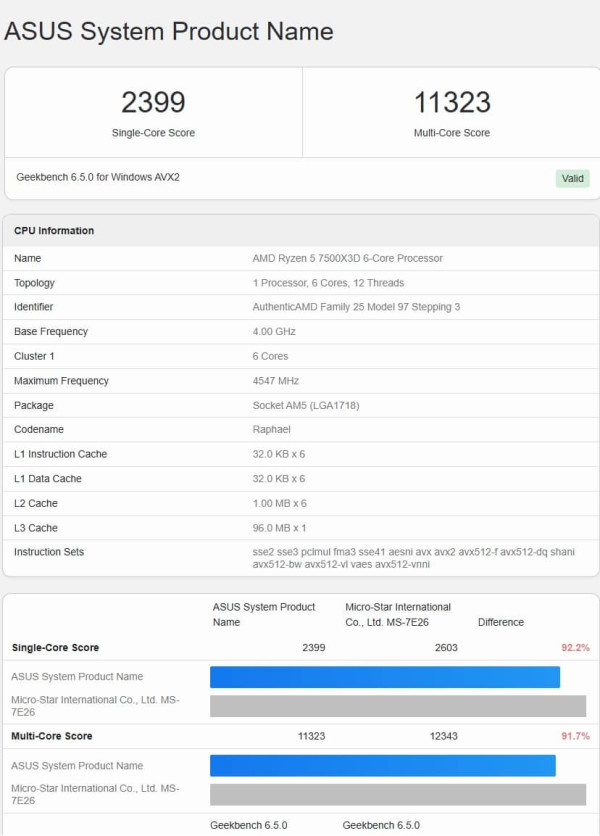Viewport: 600px width, 836px height.
Task: Click the blue single-core score bar for ASUS
Action: (384, 677)
